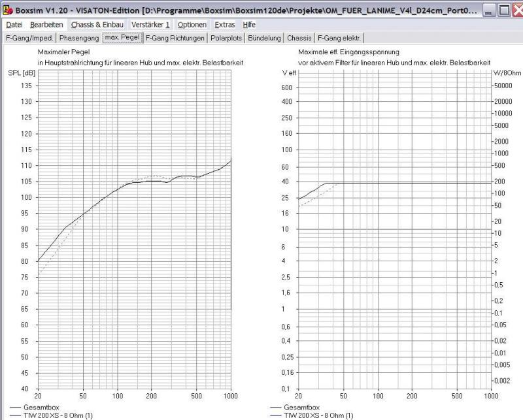Open the Optionen menu
The image size is (523, 420).
[x=192, y=25]
